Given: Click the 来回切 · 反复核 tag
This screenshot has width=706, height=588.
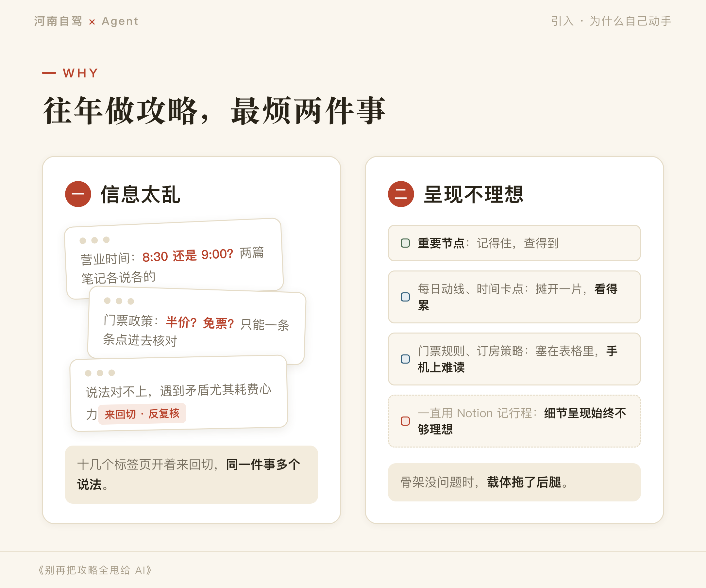Looking at the screenshot, I should coord(142,414).
